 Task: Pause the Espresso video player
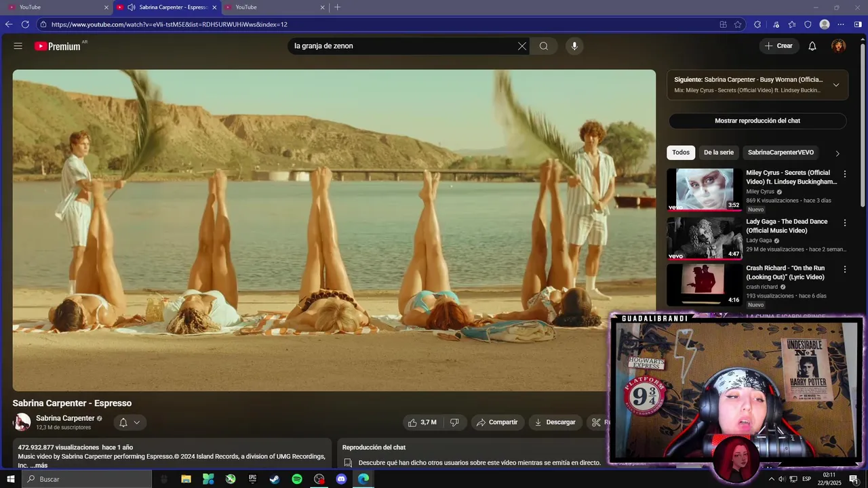[x=334, y=230]
